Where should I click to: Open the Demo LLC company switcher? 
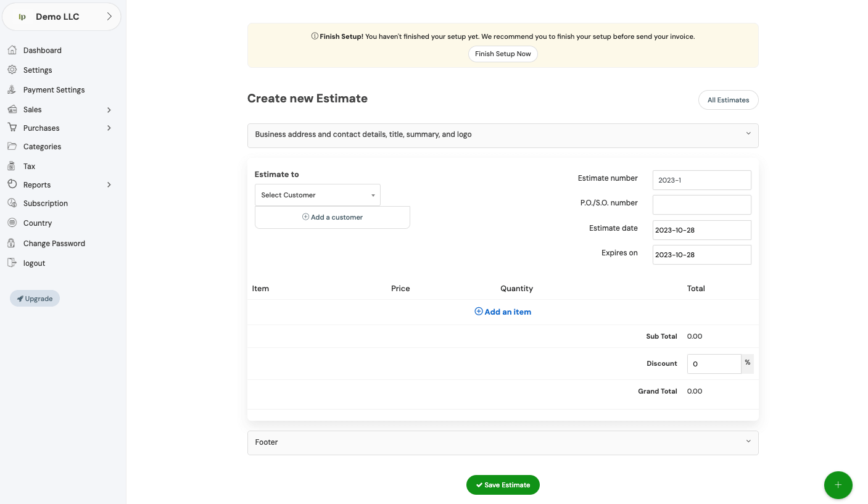(62, 17)
